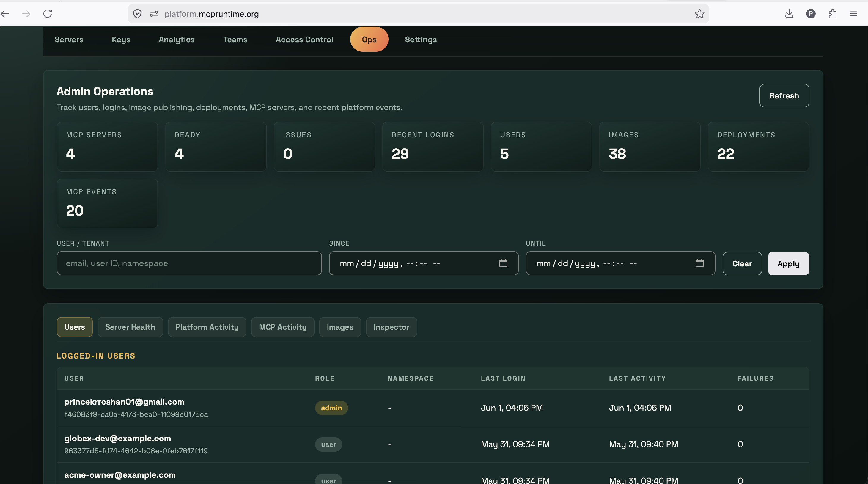This screenshot has width=868, height=484.
Task: Open the shield tracking protection icon
Action: (x=137, y=14)
